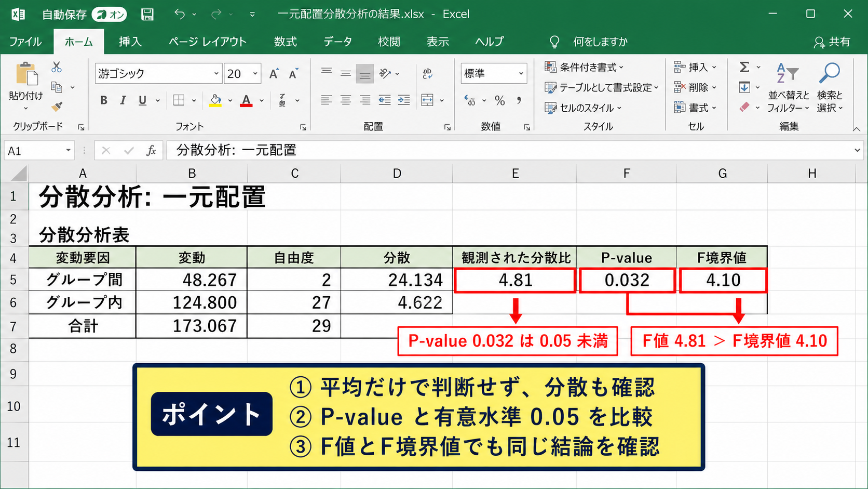The width and height of the screenshot is (868, 489).
Task: Center cell text horizontally
Action: pyautogui.click(x=346, y=100)
